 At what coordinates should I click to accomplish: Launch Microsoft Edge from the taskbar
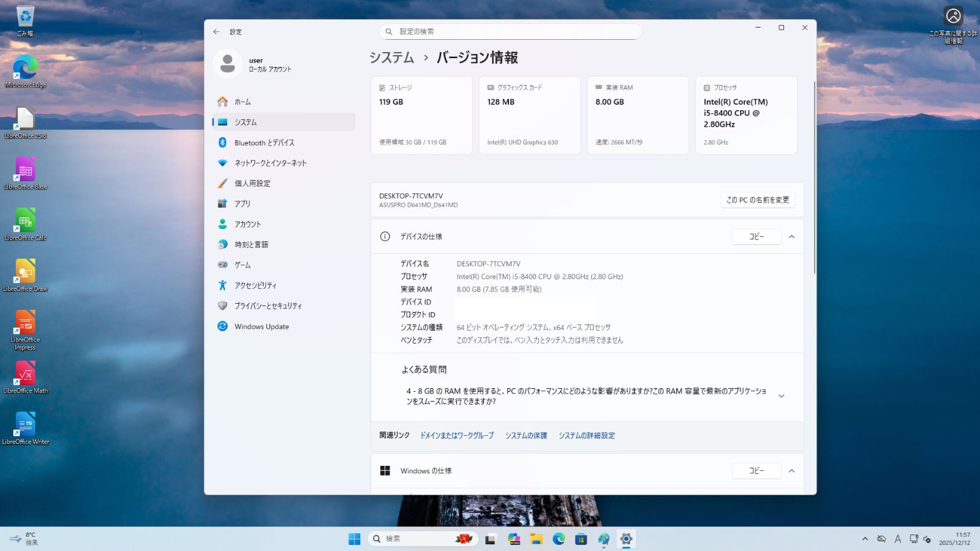558,539
